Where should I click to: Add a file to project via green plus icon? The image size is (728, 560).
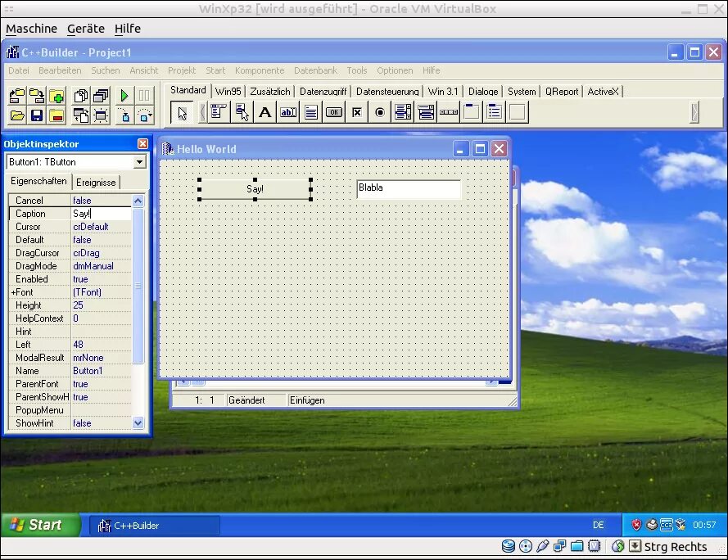[57, 96]
